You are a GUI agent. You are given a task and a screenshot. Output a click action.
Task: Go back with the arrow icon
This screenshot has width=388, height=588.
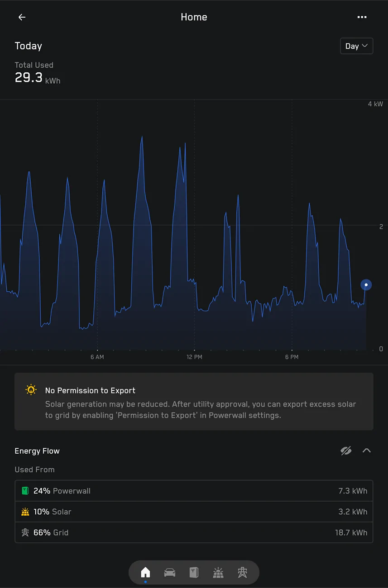coord(22,17)
